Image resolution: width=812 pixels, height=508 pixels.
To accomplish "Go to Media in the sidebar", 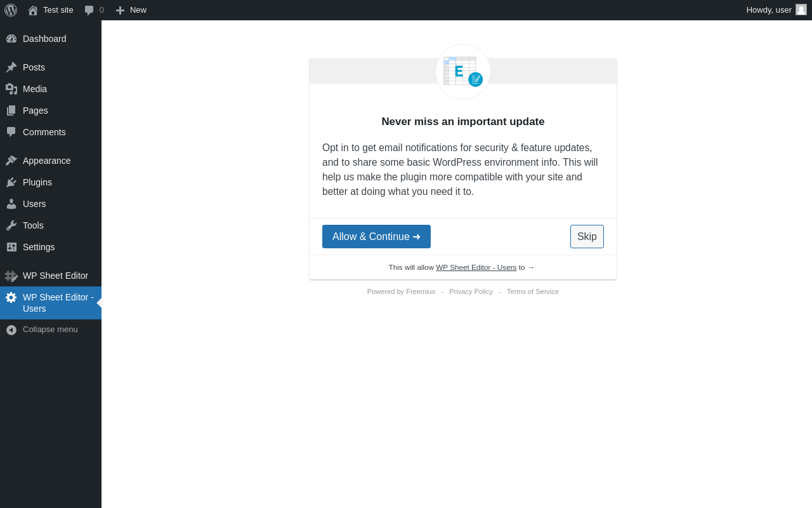I will pos(51,89).
